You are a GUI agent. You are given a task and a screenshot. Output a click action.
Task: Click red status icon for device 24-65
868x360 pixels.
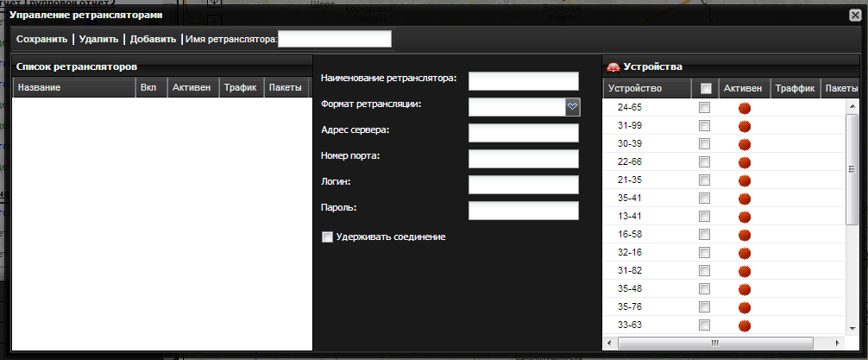(744, 109)
